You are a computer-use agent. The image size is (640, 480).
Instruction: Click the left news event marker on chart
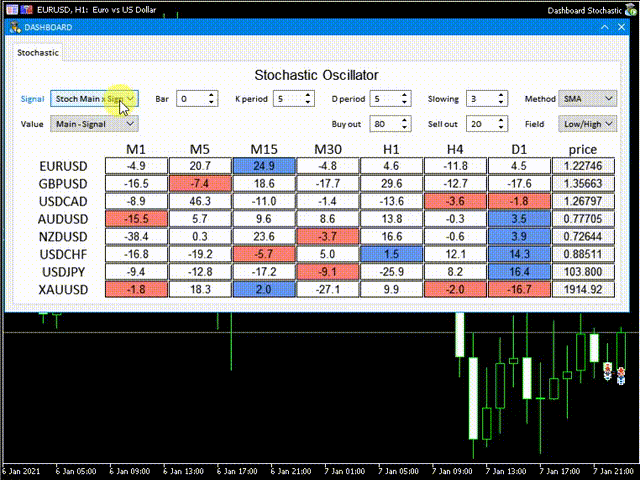pyautogui.click(x=606, y=370)
